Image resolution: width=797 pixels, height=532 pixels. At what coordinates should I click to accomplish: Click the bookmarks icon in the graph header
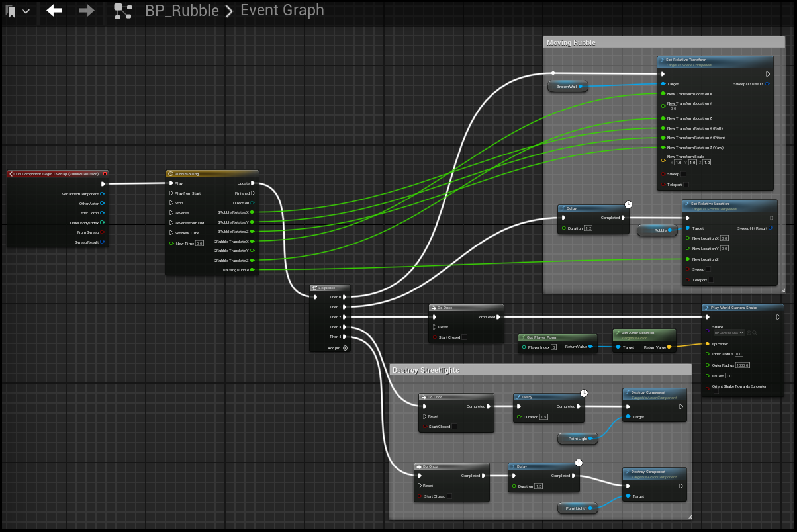point(11,11)
